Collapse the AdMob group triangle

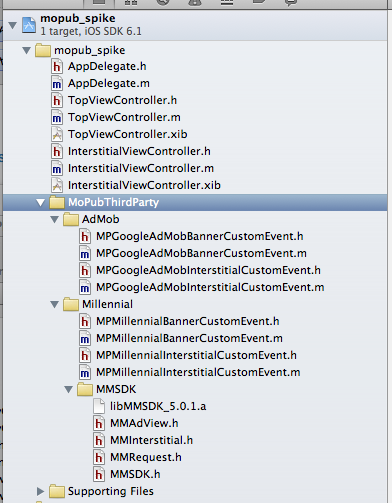55,219
